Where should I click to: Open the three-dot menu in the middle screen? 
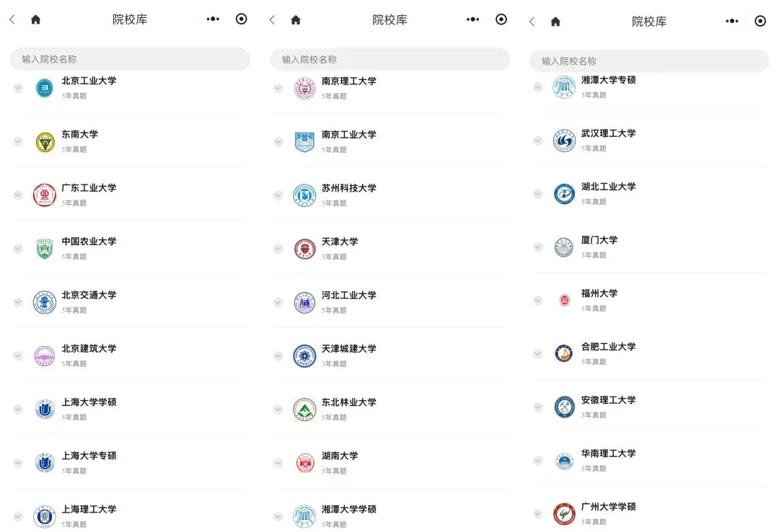tap(473, 19)
